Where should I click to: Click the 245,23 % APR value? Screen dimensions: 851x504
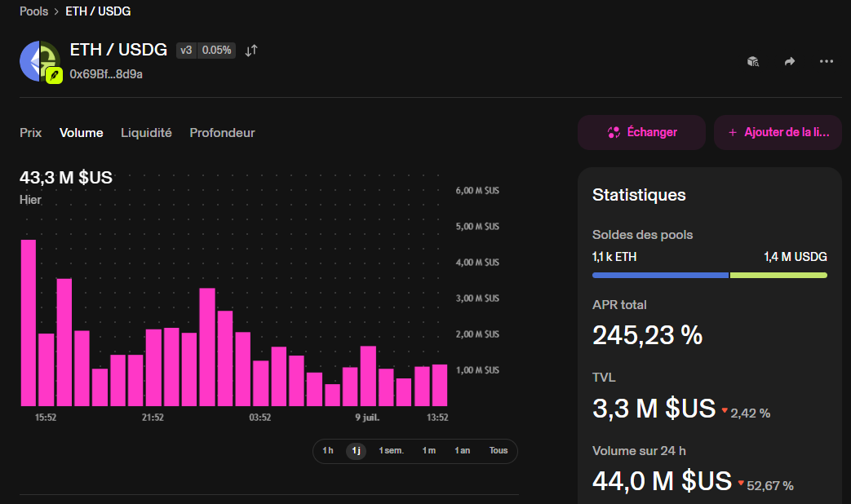pos(648,335)
